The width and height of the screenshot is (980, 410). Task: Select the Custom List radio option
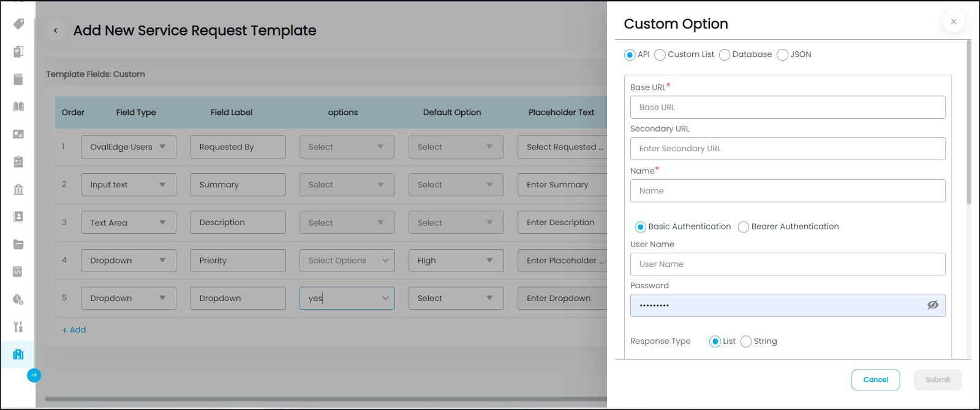coord(660,55)
